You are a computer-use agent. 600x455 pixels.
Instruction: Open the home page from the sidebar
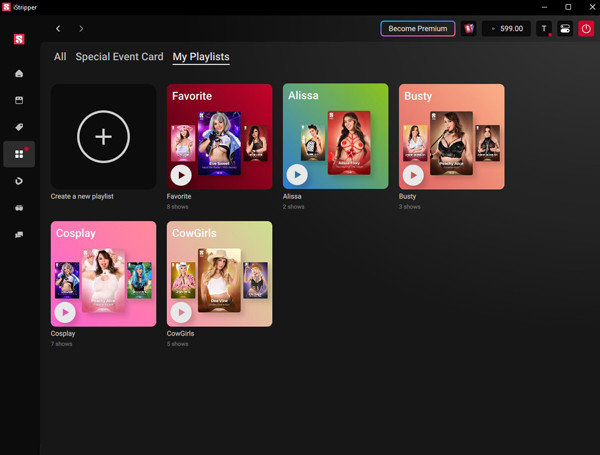[19, 73]
